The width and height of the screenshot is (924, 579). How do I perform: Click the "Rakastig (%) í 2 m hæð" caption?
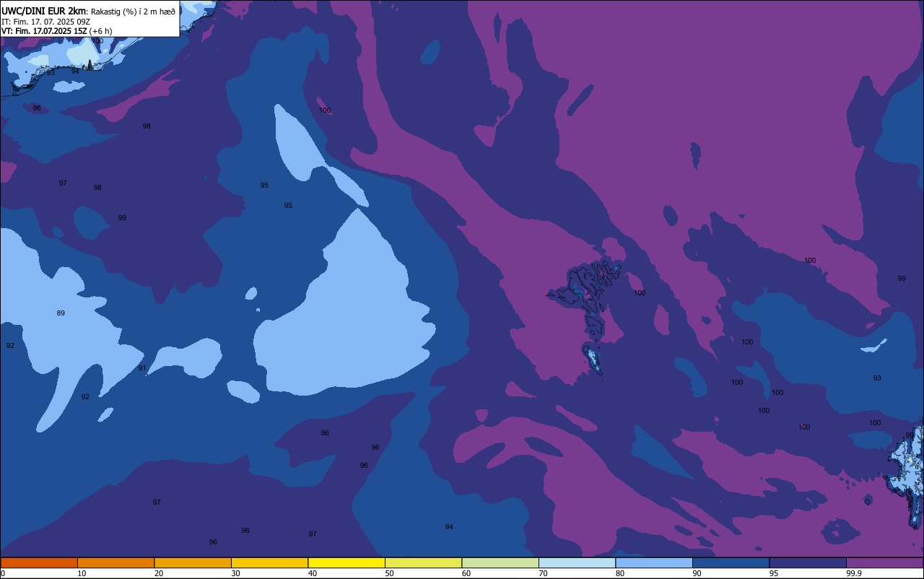coord(133,12)
